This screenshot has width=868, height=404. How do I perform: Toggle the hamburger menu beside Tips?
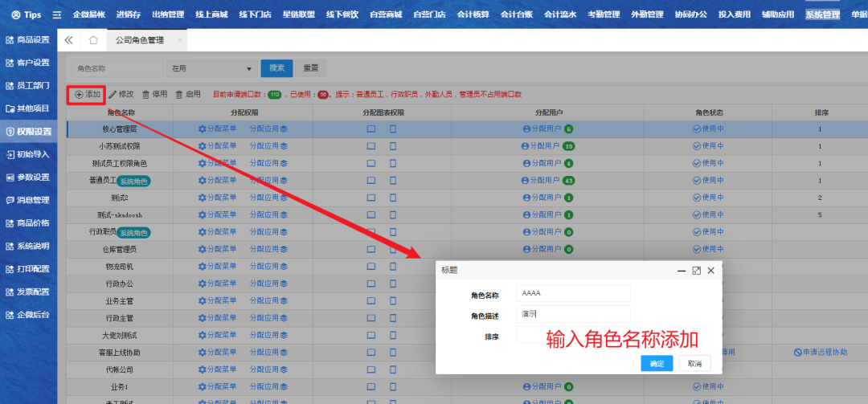pos(56,14)
